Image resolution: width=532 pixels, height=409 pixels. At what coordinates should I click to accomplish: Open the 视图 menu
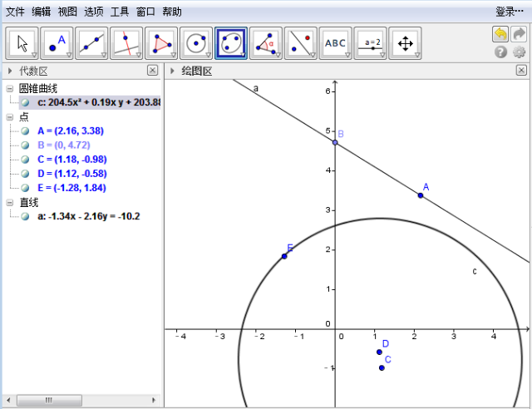[x=67, y=12]
